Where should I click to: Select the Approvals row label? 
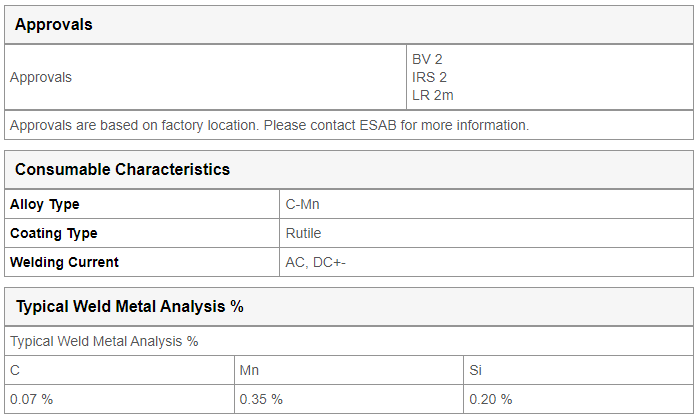pos(41,77)
